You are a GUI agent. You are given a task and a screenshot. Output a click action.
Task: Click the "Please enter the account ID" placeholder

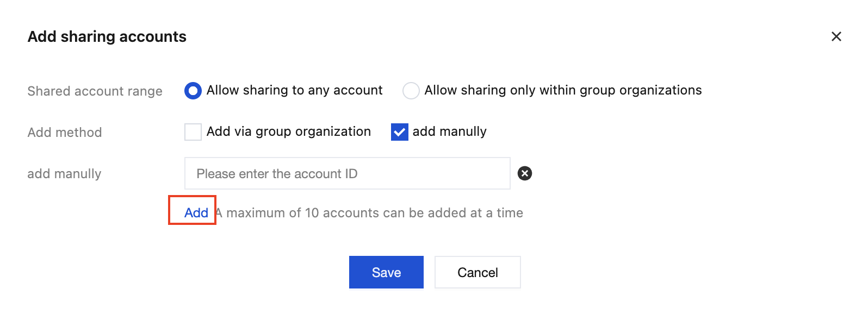click(x=277, y=174)
